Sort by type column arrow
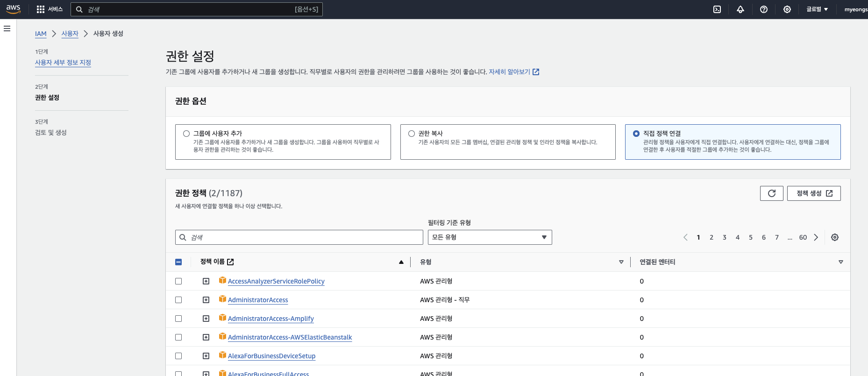The width and height of the screenshot is (868, 376). (621, 262)
